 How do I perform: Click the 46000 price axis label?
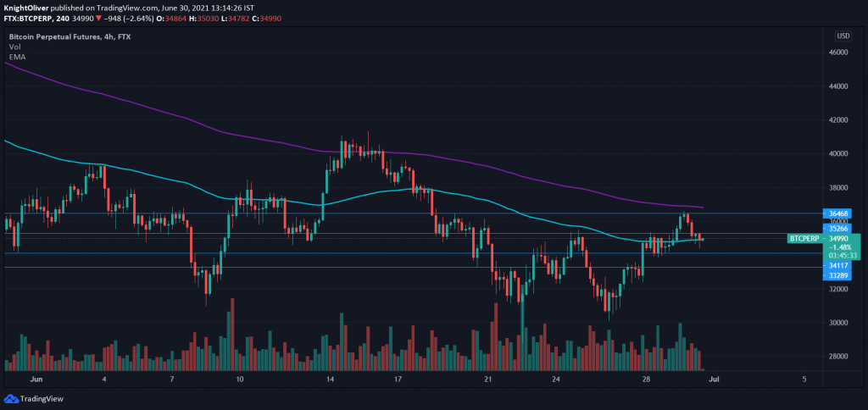[x=839, y=53]
